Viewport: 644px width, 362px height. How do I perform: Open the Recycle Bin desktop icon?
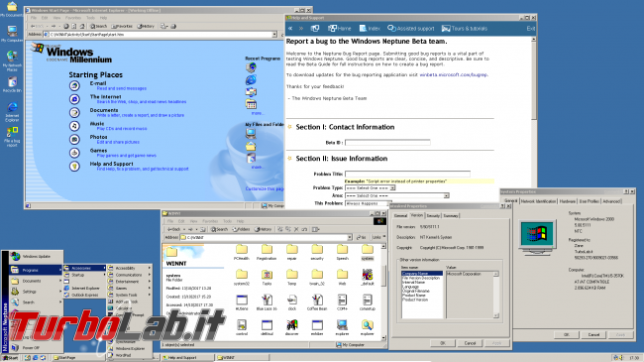tap(12, 84)
